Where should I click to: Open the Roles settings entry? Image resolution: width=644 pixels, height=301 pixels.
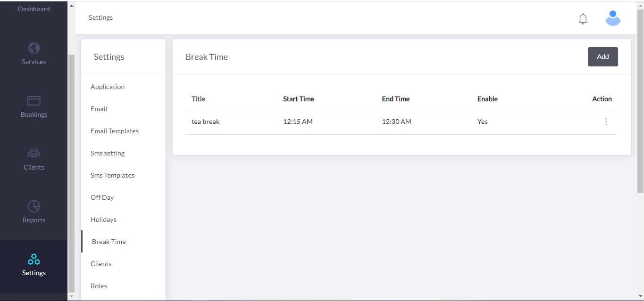(99, 285)
